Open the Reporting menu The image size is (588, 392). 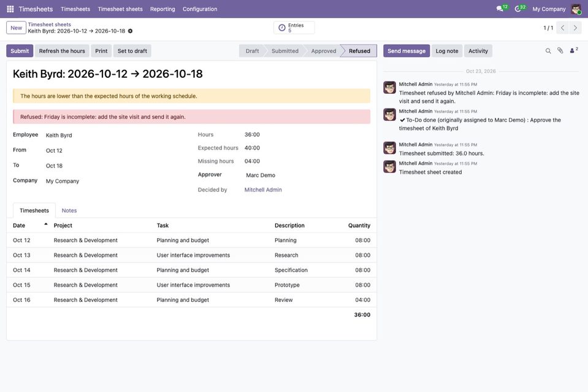coord(162,9)
